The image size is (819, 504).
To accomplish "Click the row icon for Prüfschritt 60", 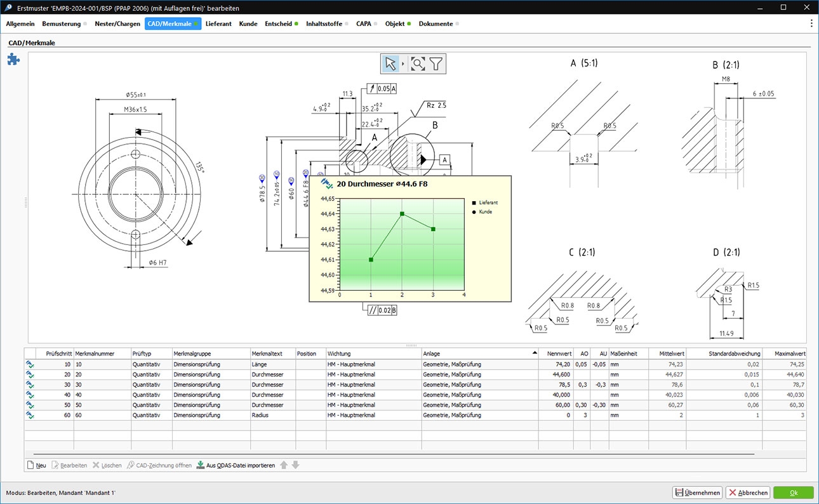I will 30,415.
